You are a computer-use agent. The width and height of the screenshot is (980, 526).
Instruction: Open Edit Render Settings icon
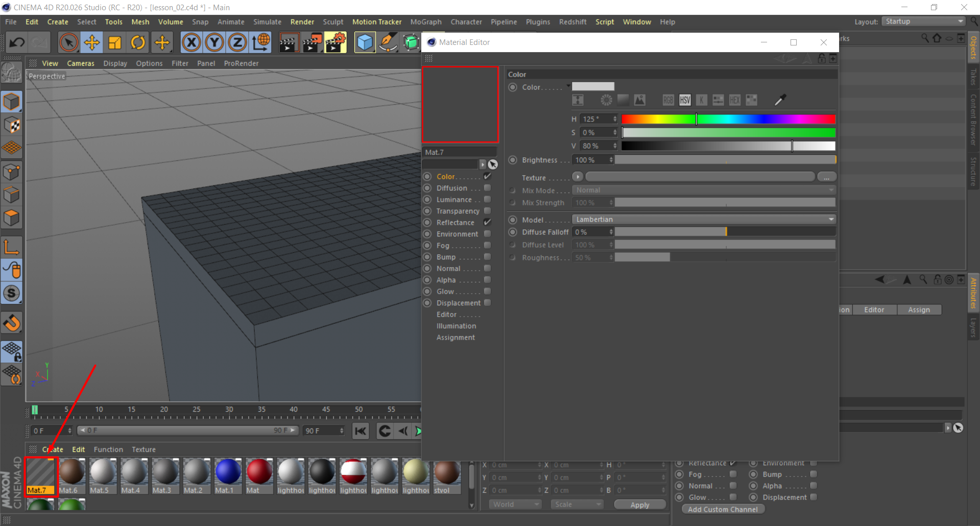tap(335, 42)
